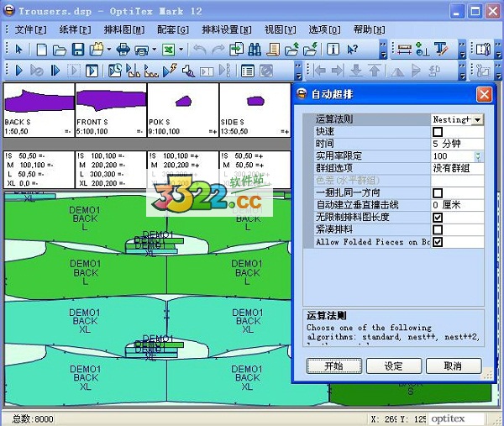Open dropdown arrow next to Excel icon
The width and height of the screenshot is (504, 426).
[181, 50]
